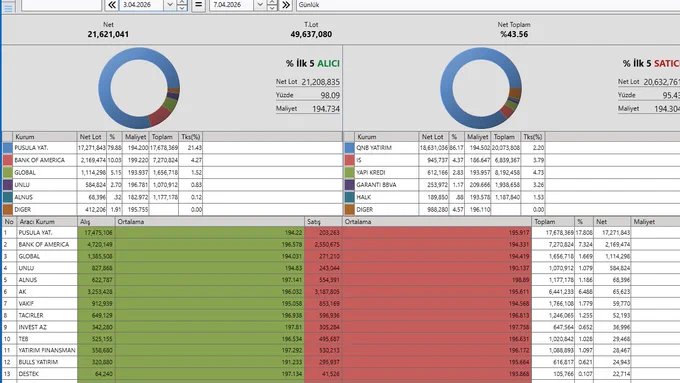Click DIGER orange swatch in sellers table
680x383 pixels.
[x=350, y=210]
